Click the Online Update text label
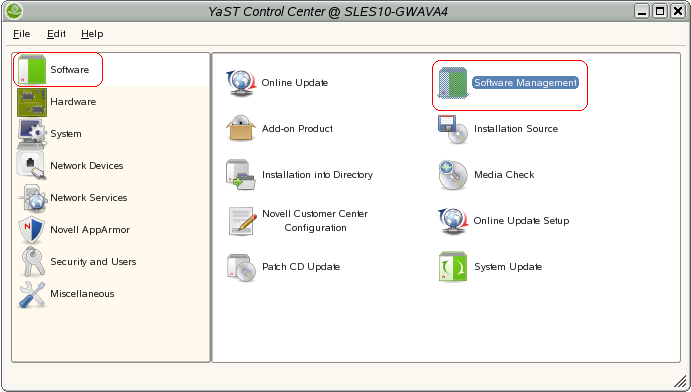 coord(295,83)
